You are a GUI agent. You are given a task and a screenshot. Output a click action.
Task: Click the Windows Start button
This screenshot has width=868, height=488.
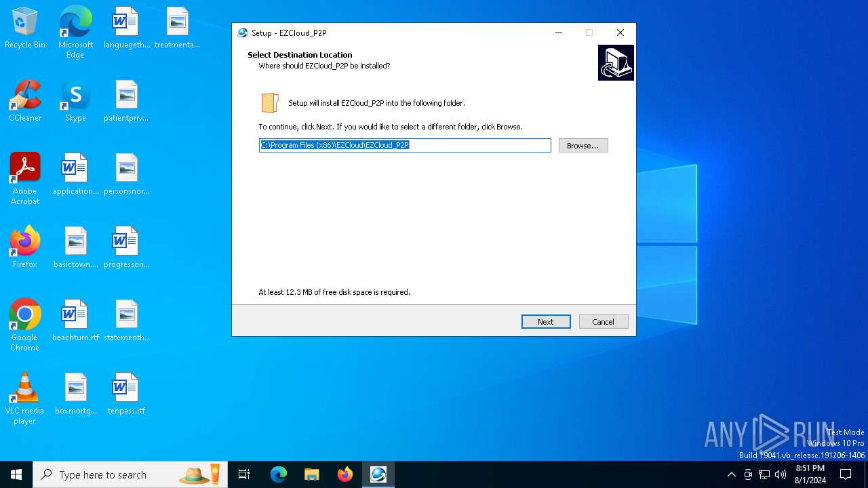coord(16,474)
